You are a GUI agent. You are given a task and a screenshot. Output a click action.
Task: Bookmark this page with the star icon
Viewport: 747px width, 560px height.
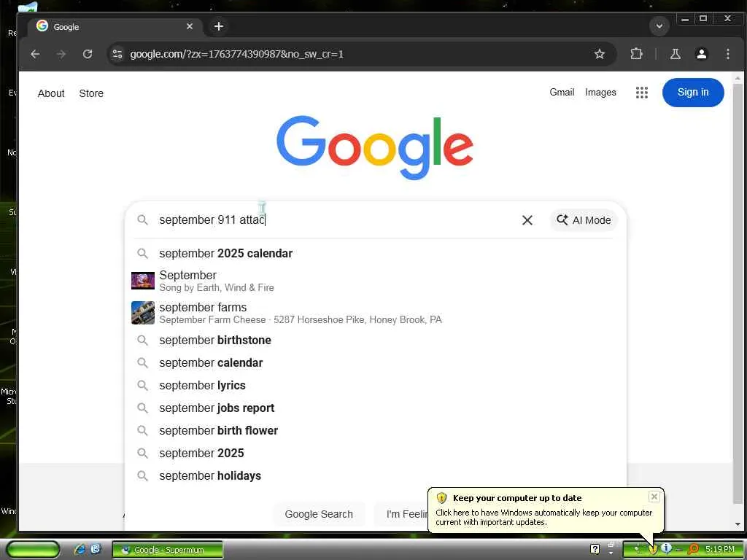click(600, 54)
